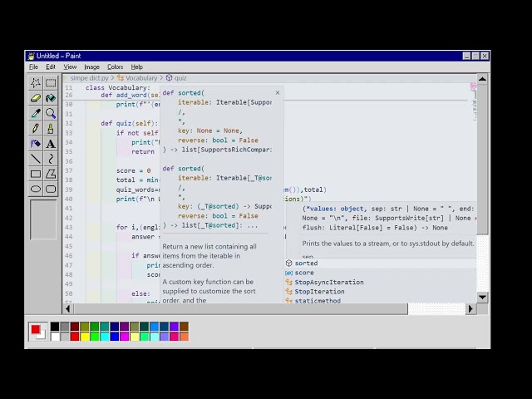Image resolution: width=532 pixels, height=399 pixels.
Task: Click the foreground/background color indicator box
Action: point(37,332)
